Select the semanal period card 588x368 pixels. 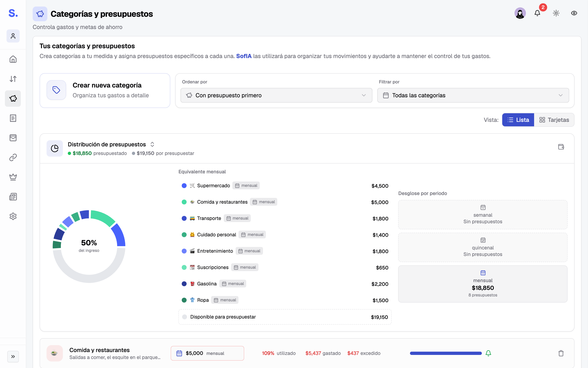(x=483, y=215)
